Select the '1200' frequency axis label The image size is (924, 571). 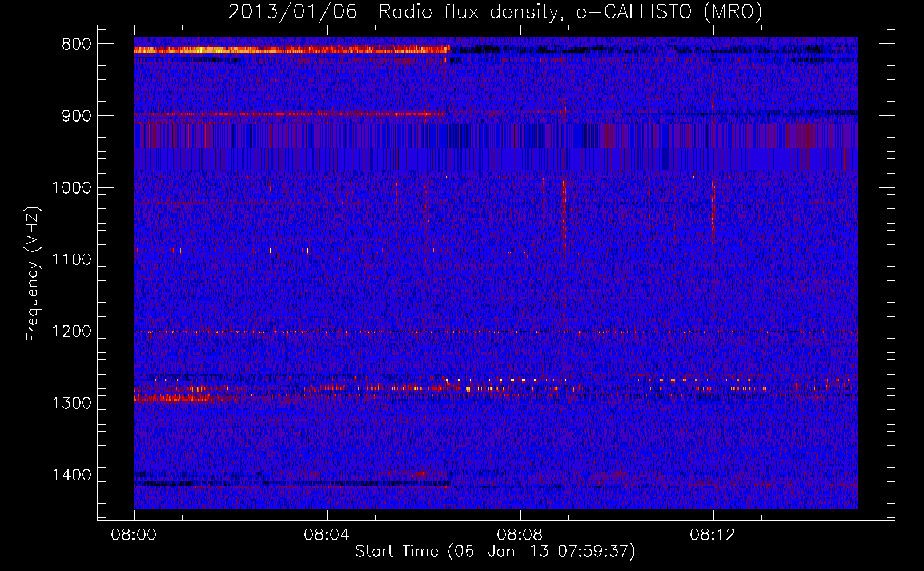(71, 332)
